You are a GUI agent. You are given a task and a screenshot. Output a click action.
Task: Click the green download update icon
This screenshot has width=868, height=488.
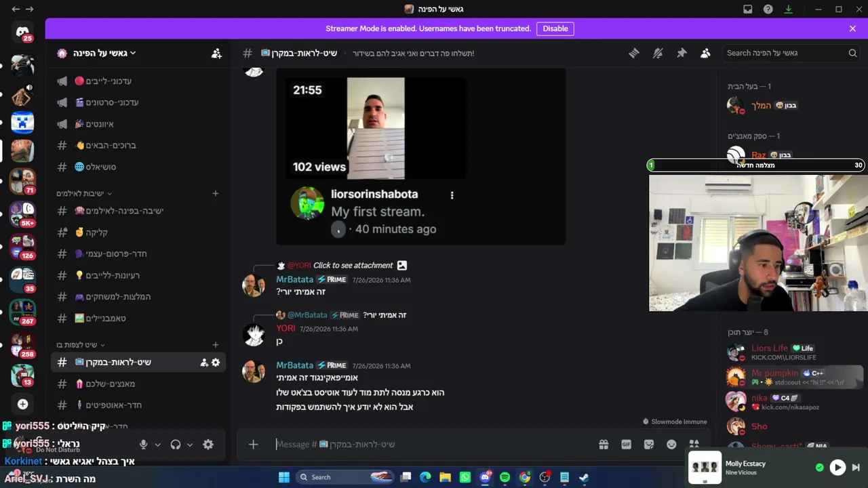(788, 9)
